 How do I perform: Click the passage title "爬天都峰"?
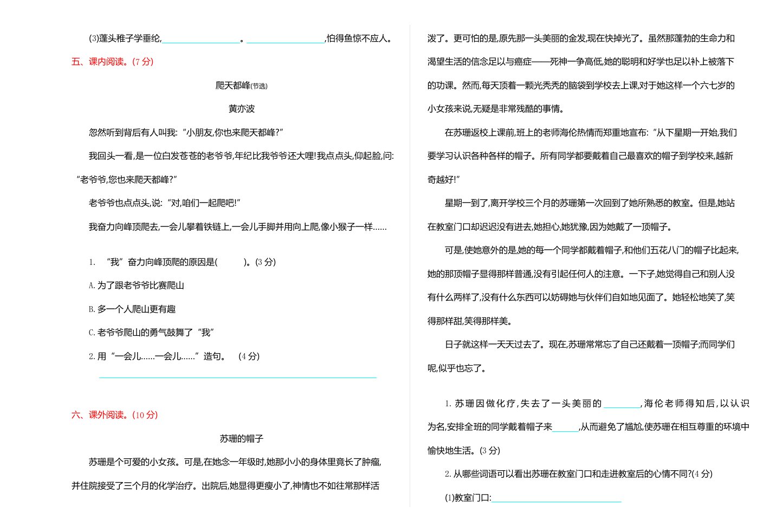tap(233, 86)
